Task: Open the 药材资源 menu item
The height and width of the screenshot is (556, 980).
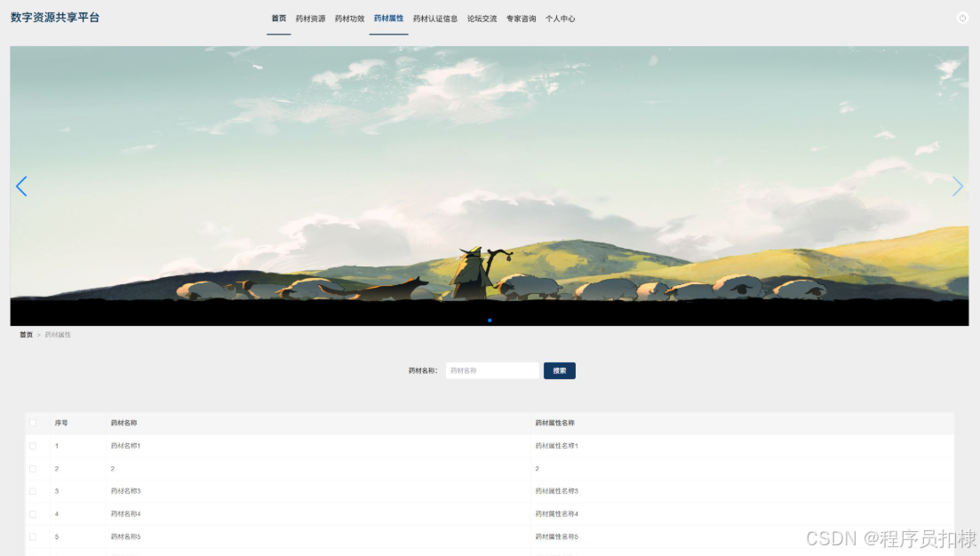Action: [311, 19]
